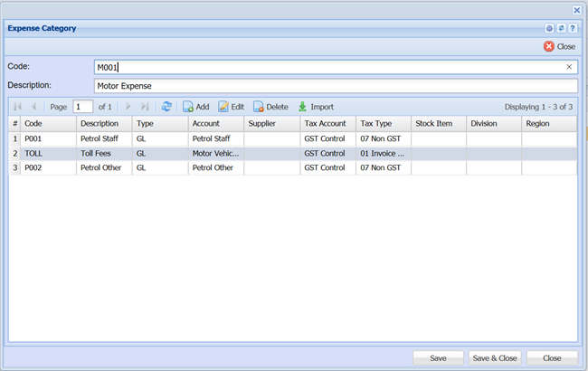Add a new expense category row
Image resolution: width=588 pixels, height=371 pixels.
tap(195, 107)
